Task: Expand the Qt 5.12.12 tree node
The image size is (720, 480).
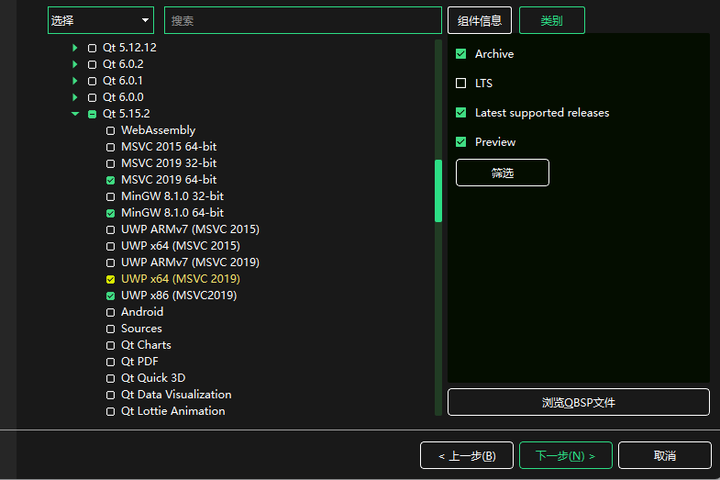Action: tap(74, 48)
